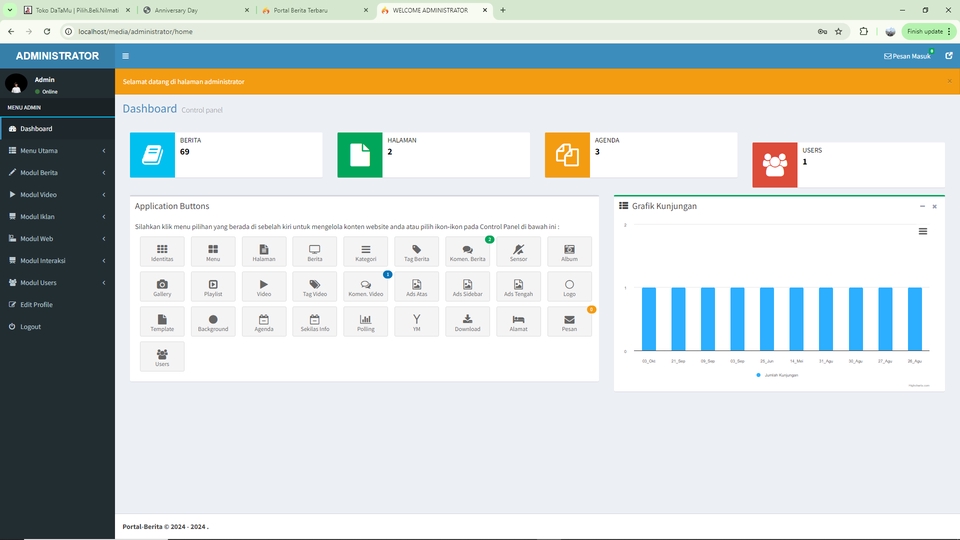The height and width of the screenshot is (540, 960).
Task: Remove the Grafik Kunjungan panel
Action: (x=934, y=206)
